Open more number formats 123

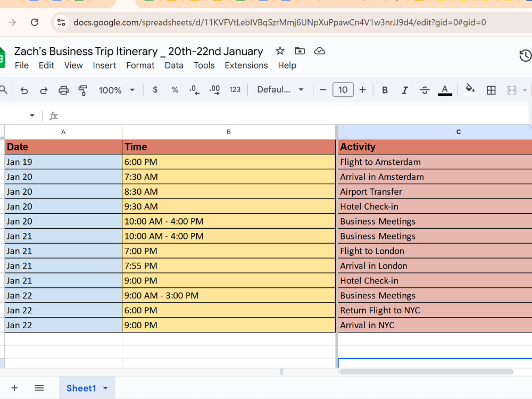tap(235, 90)
